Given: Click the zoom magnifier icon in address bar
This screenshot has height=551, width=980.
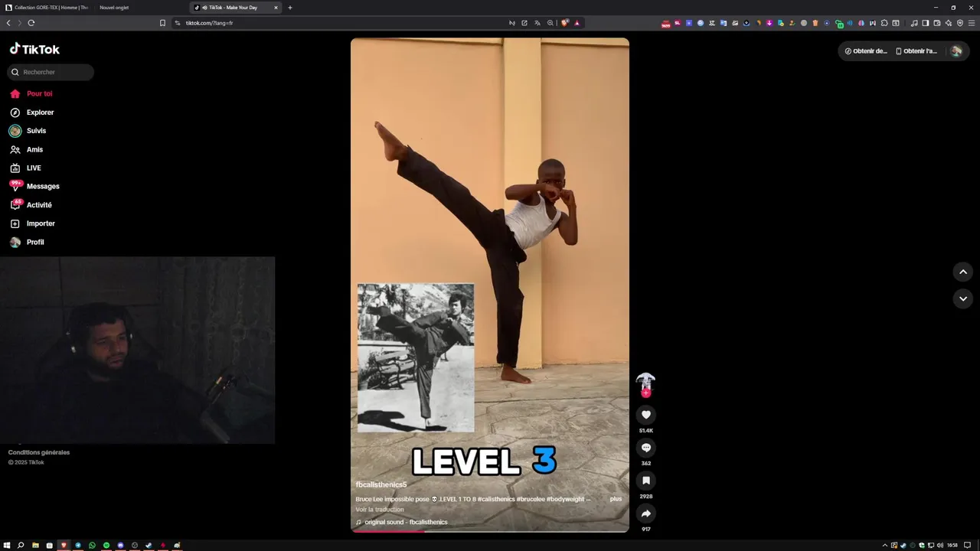Looking at the screenshot, I should coord(550,23).
